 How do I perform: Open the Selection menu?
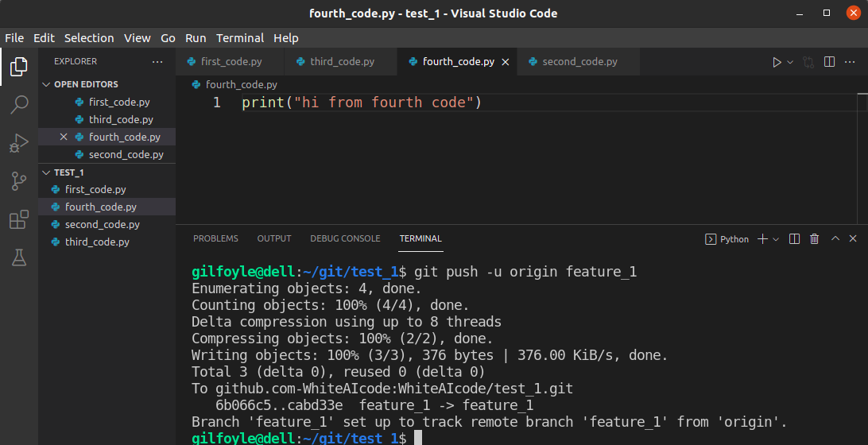(89, 37)
